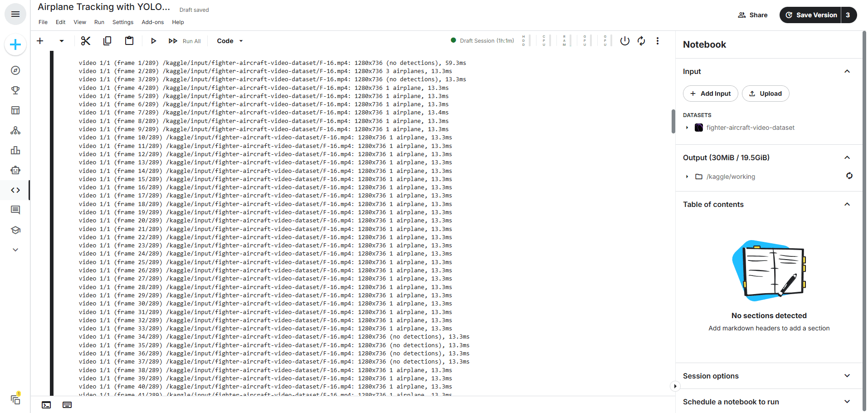Open the toolbar more options menu
868x413 pixels.
[658, 41]
